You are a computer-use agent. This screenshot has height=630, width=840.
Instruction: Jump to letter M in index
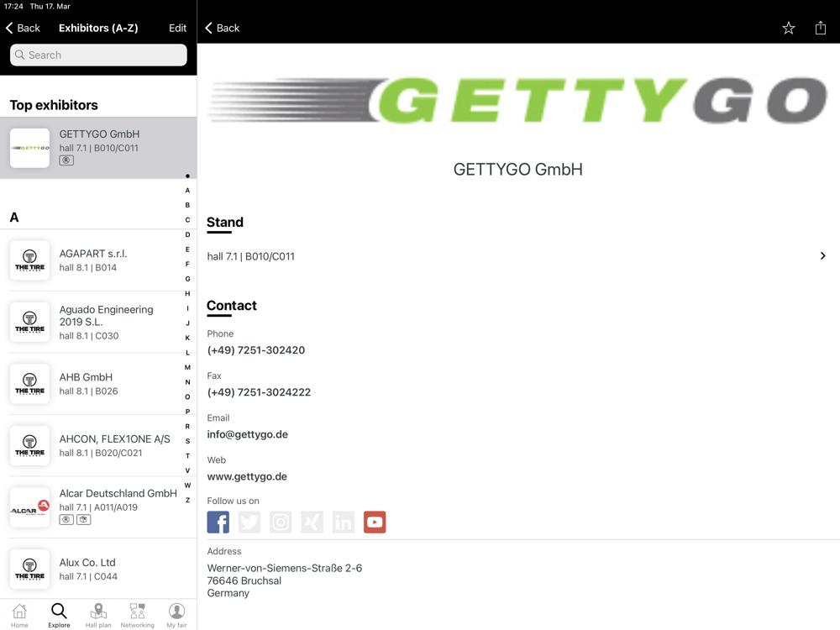(187, 368)
